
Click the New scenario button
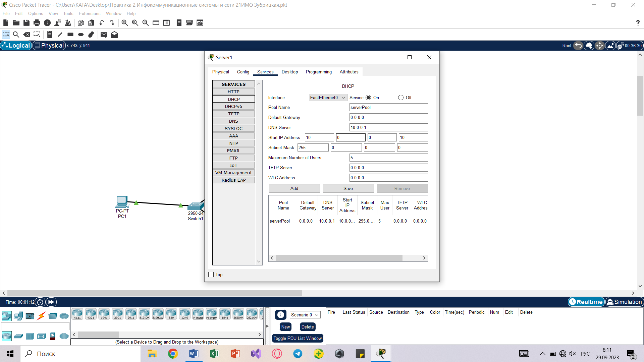(285, 327)
